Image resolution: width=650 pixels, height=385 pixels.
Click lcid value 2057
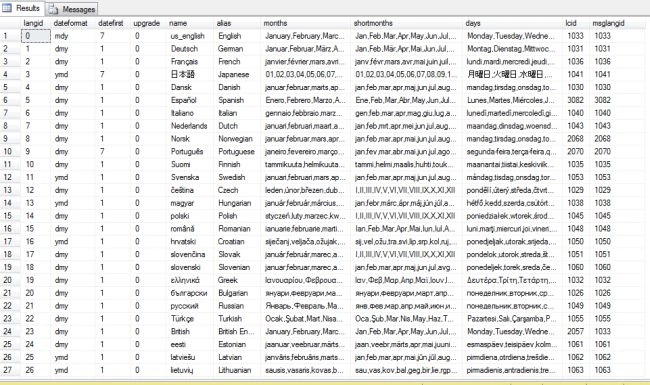coord(575,332)
